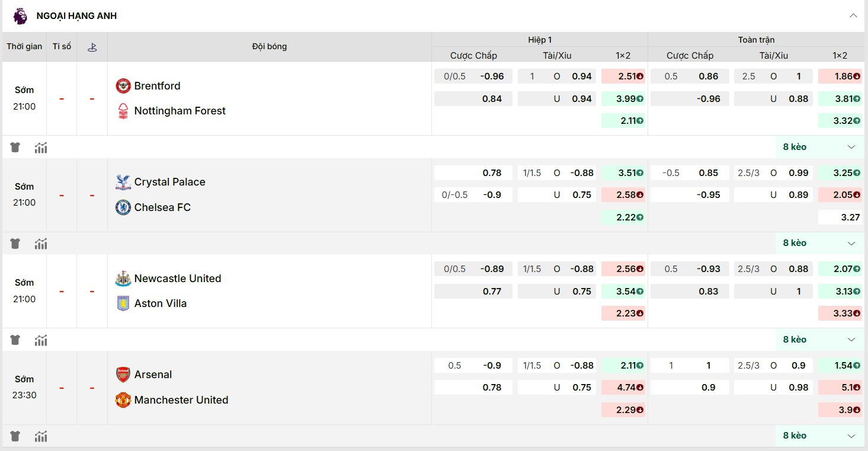Open jersey lineup icon under Brentford match
Screen dimensions: 868x451
tap(15, 148)
